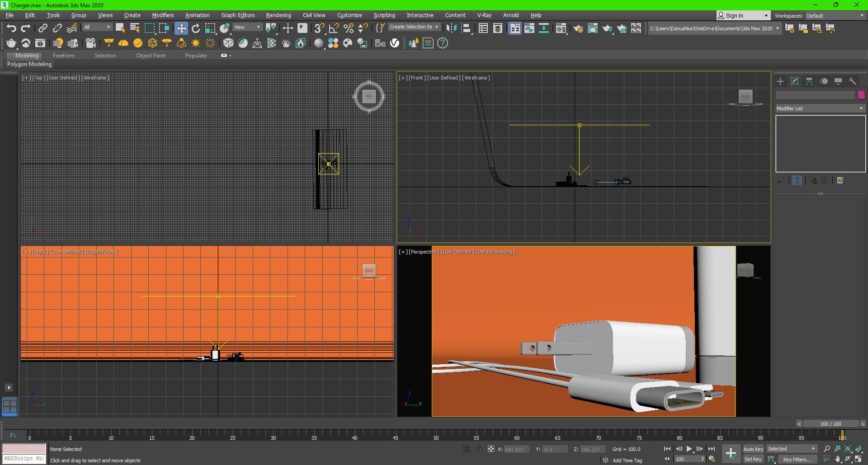This screenshot has height=465, width=868.
Task: Open the Modifiers menu
Action: (163, 15)
